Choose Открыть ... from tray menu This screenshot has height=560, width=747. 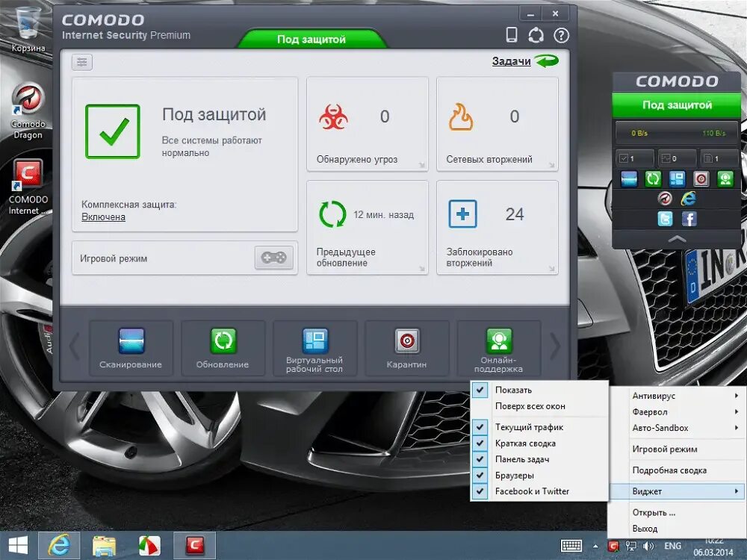(678, 513)
